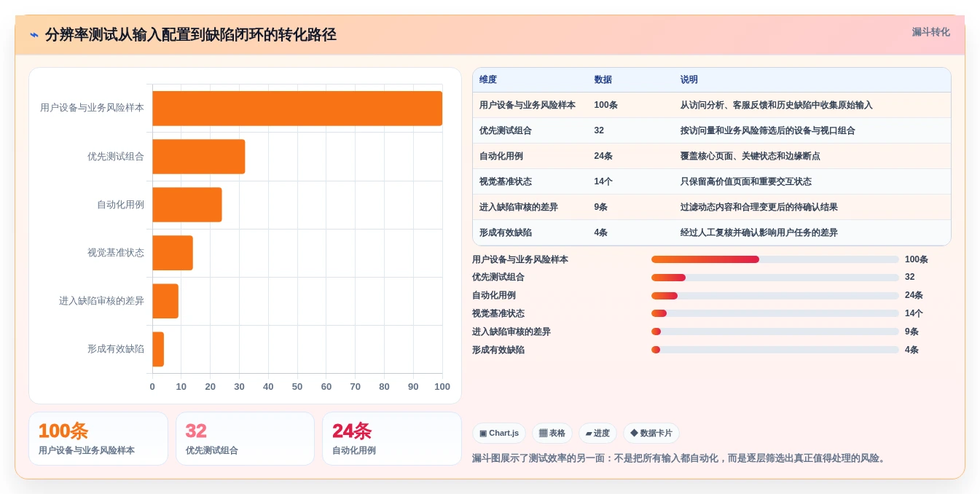Click the 数据卡片 tag chip
This screenshot has width=980, height=494.
click(651, 433)
